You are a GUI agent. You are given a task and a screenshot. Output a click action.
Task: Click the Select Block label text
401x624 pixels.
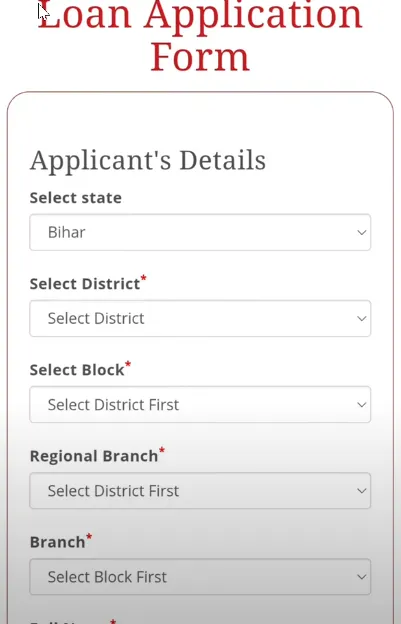[x=77, y=370]
